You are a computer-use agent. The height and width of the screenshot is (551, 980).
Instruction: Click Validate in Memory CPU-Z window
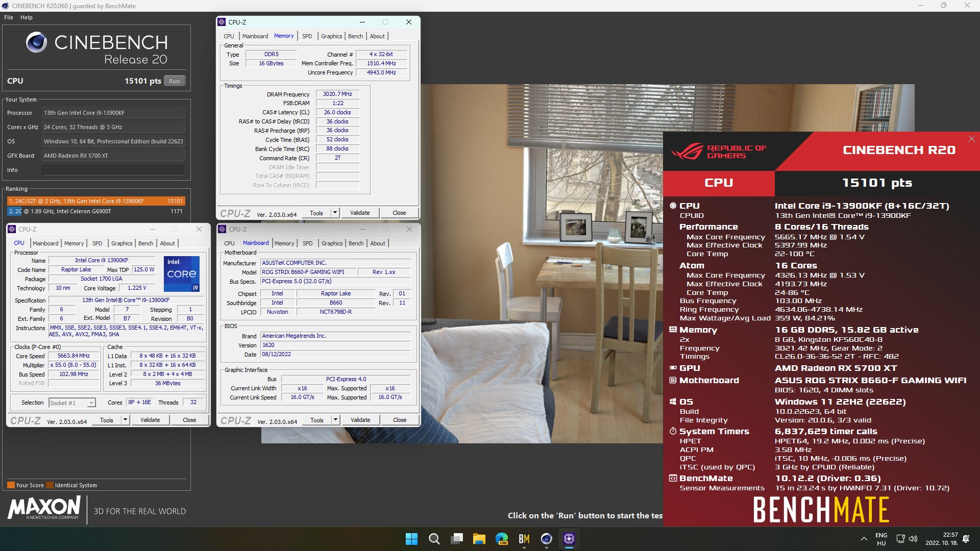pyautogui.click(x=360, y=213)
